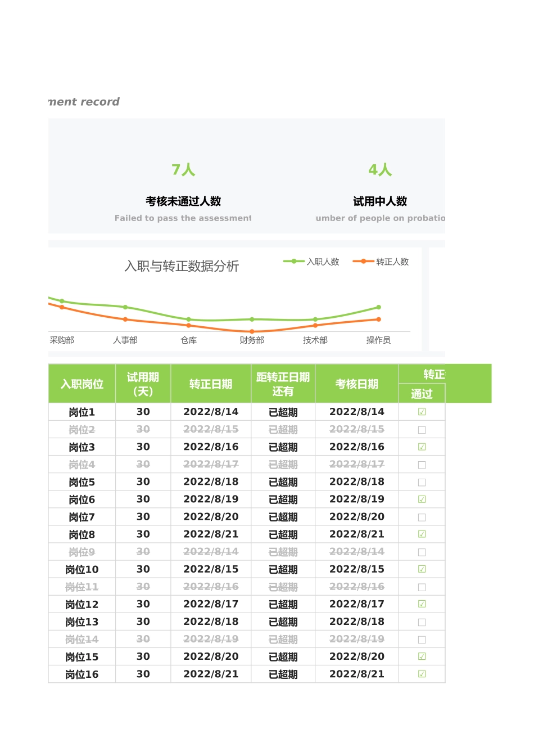Toggle the 岗位6 pass checkbox
Screen dimensions: 534x756
(422, 499)
